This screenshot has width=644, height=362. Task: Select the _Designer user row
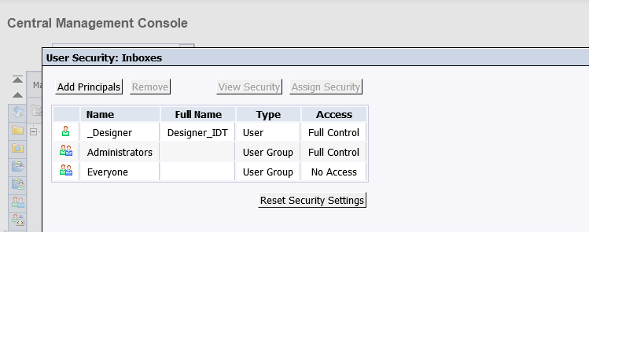[210, 133]
